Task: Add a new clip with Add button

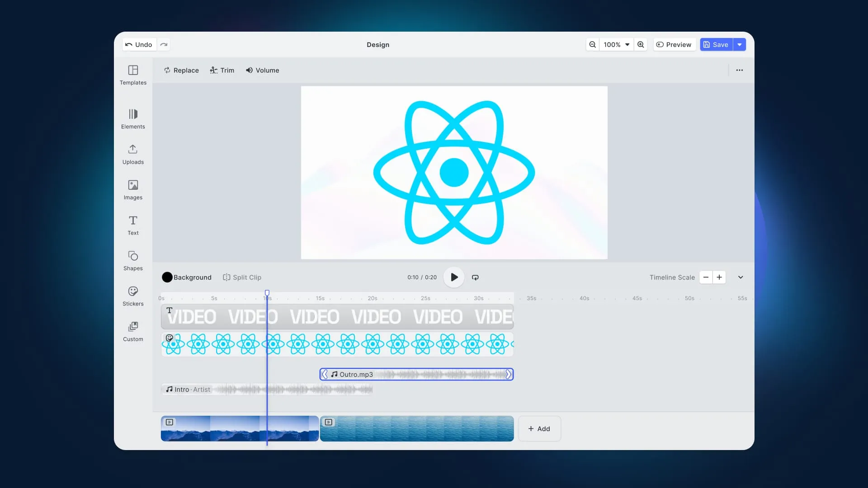Action: (x=539, y=429)
